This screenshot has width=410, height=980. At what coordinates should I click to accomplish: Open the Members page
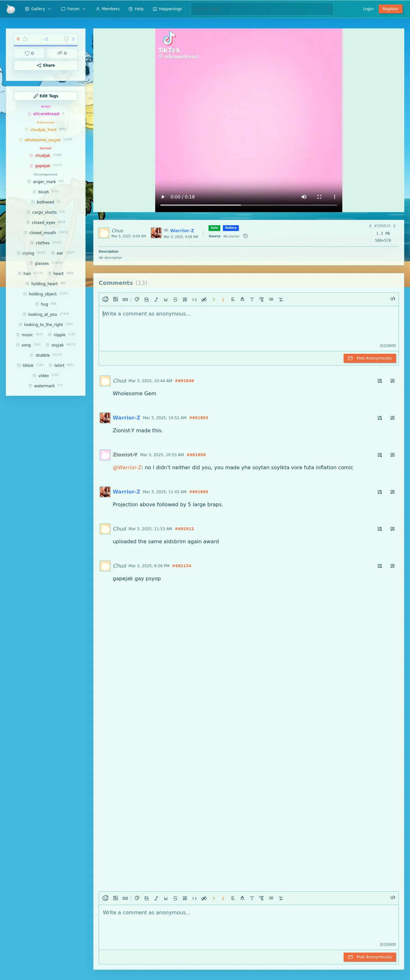108,9
